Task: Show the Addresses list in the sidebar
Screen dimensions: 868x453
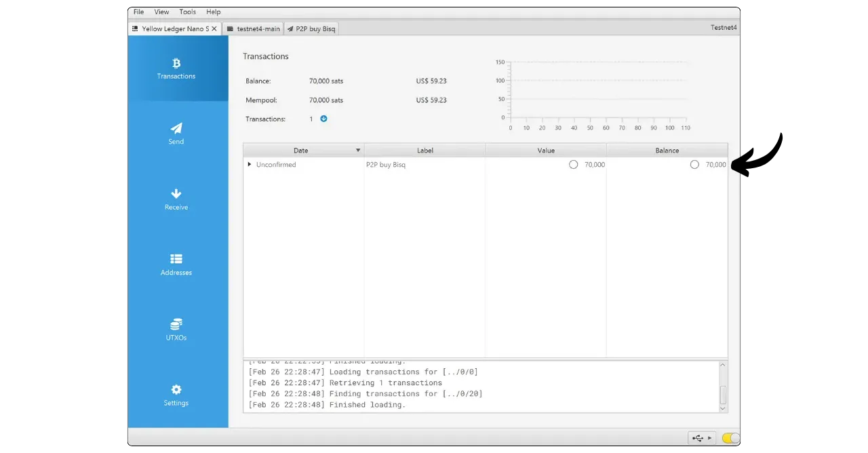Action: point(176,264)
